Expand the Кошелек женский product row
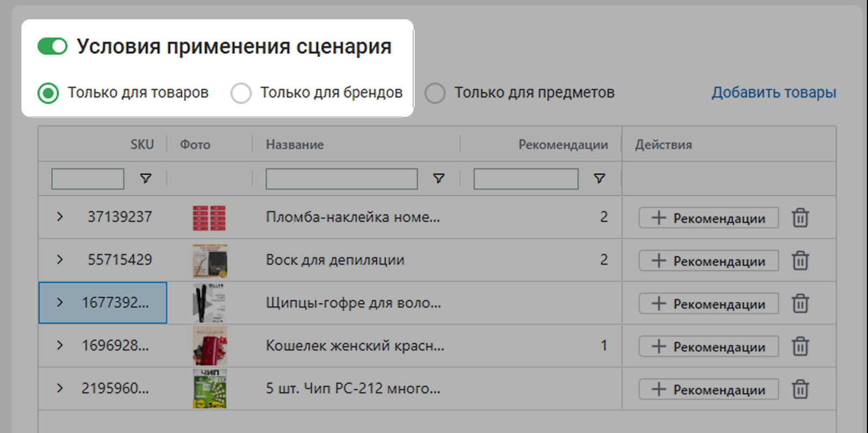Image resolution: width=868 pixels, height=433 pixels. pos(60,345)
